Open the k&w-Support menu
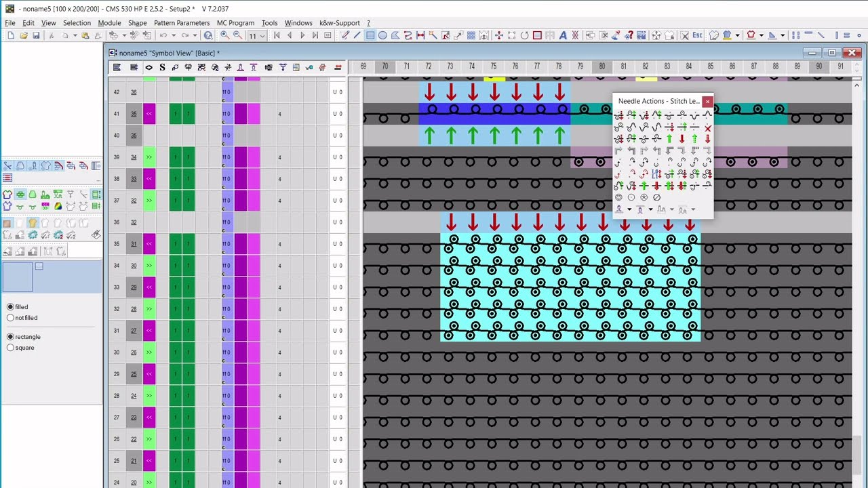Viewport: 868px width, 488px height. coord(339,22)
